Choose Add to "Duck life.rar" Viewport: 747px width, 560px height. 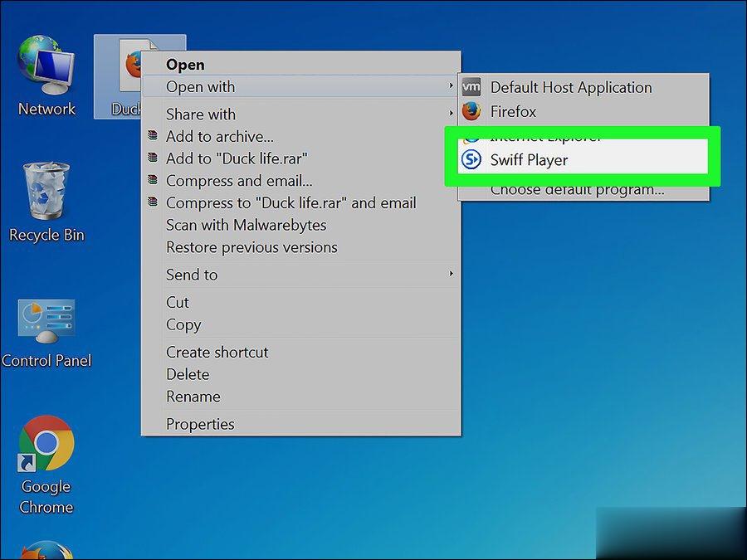point(300,158)
